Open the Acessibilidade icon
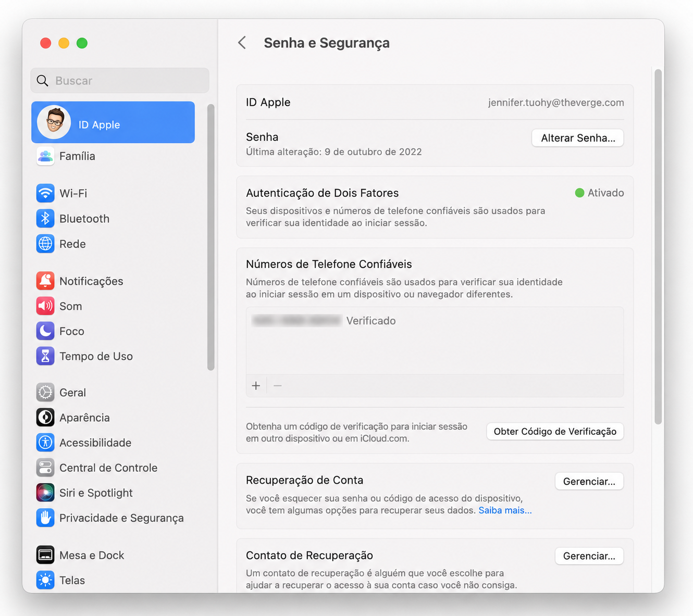This screenshot has height=616, width=693. pos(45,442)
